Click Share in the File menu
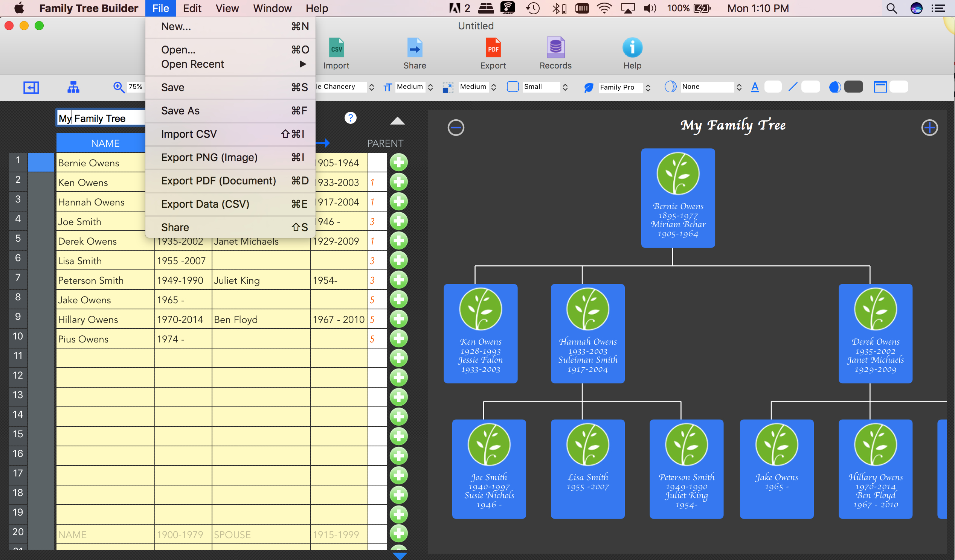Viewport: 955px width, 560px height. 175,227
